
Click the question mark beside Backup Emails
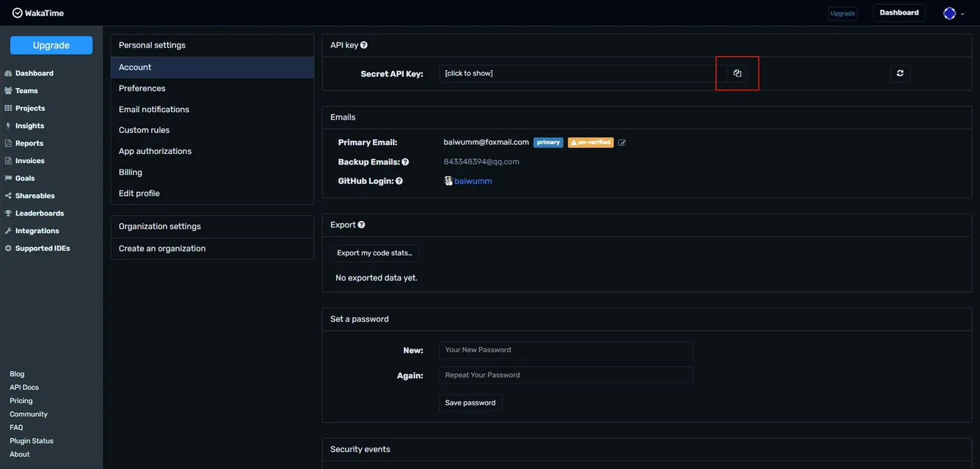coord(405,162)
